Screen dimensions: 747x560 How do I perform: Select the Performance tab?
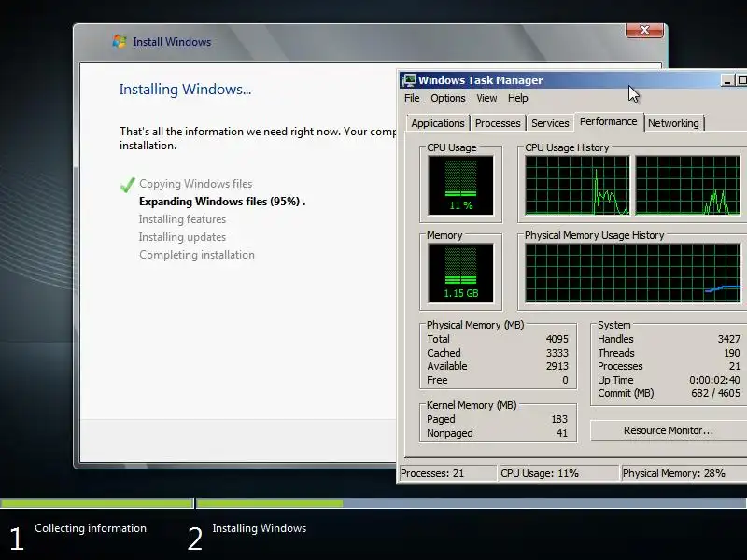tap(609, 121)
